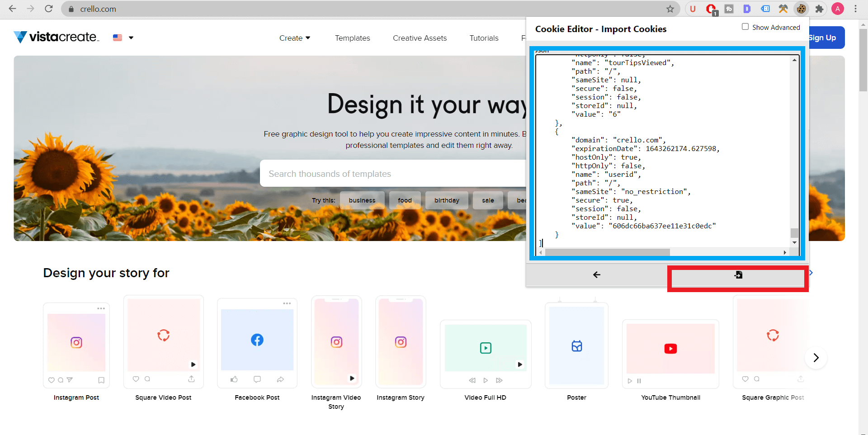The image size is (868, 435).
Task: Click JSON textarea horizontal scrollbar thumb
Action: [x=608, y=252]
